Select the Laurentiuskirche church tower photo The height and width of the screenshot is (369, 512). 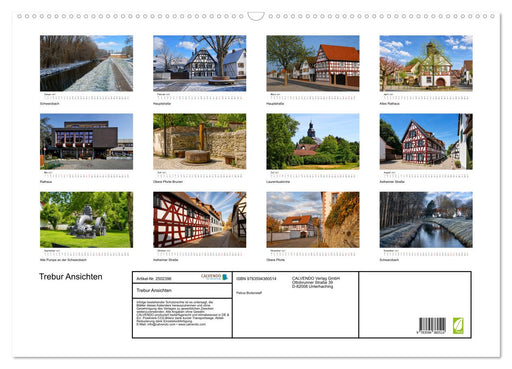click(x=313, y=141)
